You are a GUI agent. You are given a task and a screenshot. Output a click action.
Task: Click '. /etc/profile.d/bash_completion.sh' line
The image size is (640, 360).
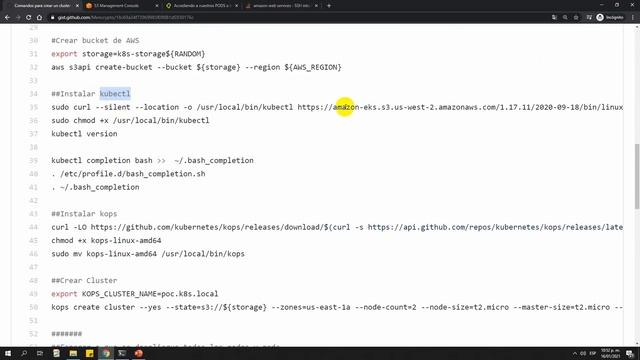pos(128,174)
